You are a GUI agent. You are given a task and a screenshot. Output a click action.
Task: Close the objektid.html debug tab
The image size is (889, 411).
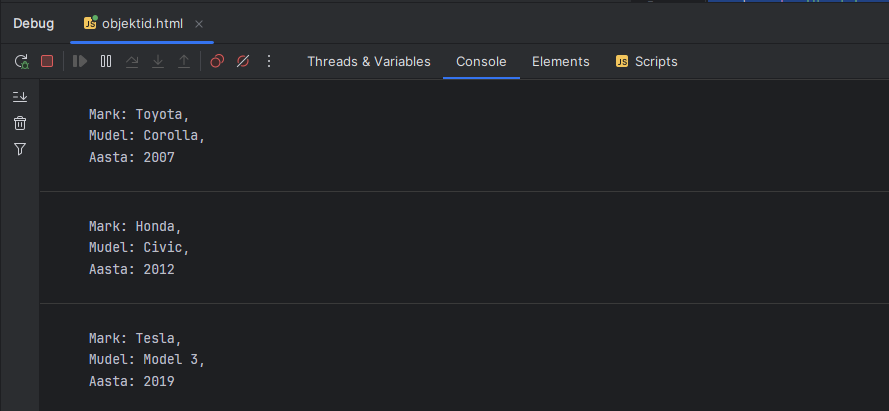[199, 23]
